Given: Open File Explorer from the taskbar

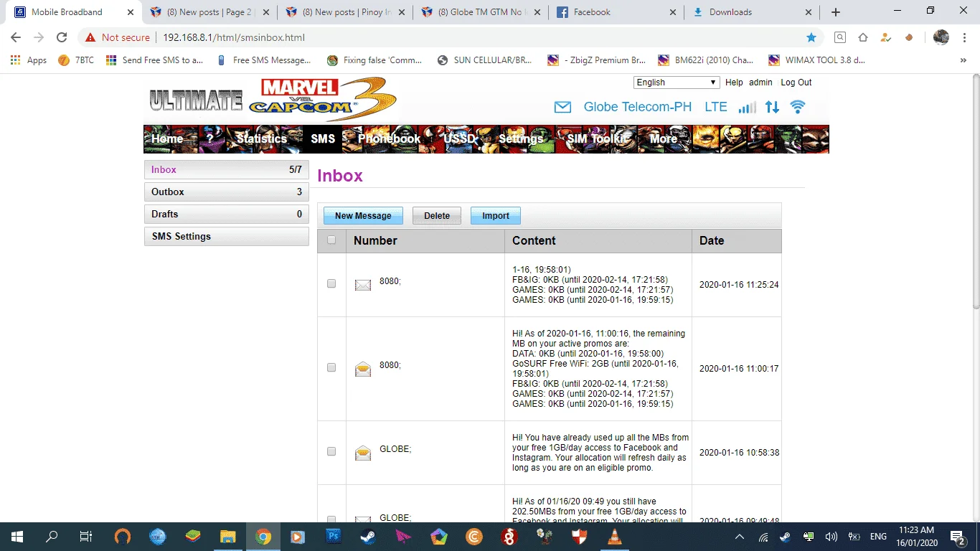Looking at the screenshot, I should (x=227, y=536).
